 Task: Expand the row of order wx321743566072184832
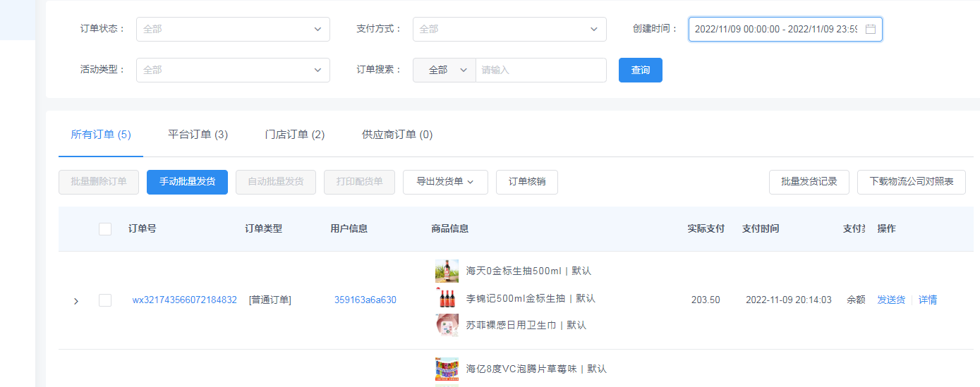point(76,301)
